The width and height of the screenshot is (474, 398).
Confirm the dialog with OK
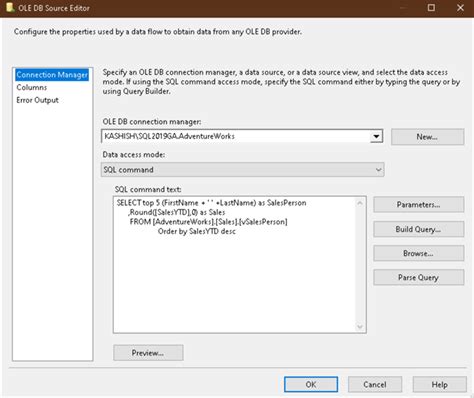pyautogui.click(x=311, y=384)
